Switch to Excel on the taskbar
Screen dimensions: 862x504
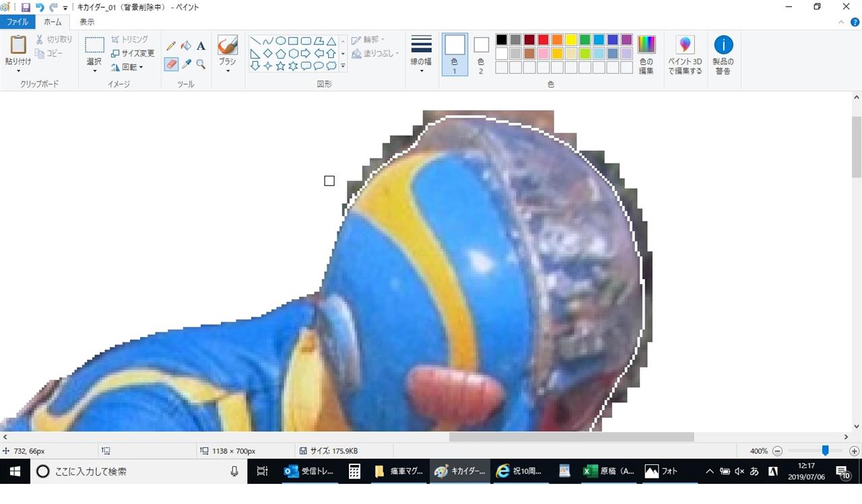(x=609, y=472)
